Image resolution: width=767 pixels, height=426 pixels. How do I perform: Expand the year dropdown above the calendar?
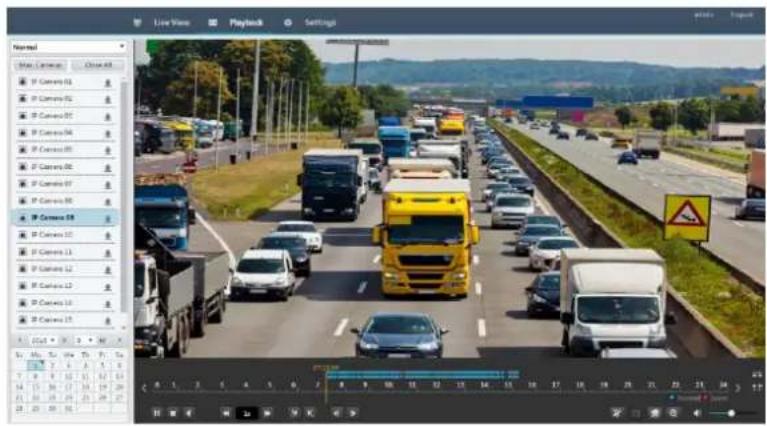pyautogui.click(x=43, y=340)
